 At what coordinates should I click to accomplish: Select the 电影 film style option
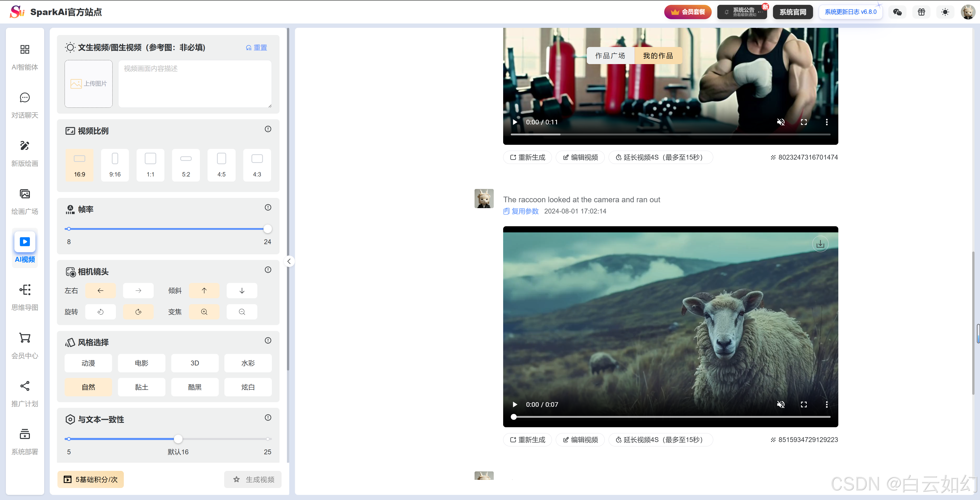(141, 363)
